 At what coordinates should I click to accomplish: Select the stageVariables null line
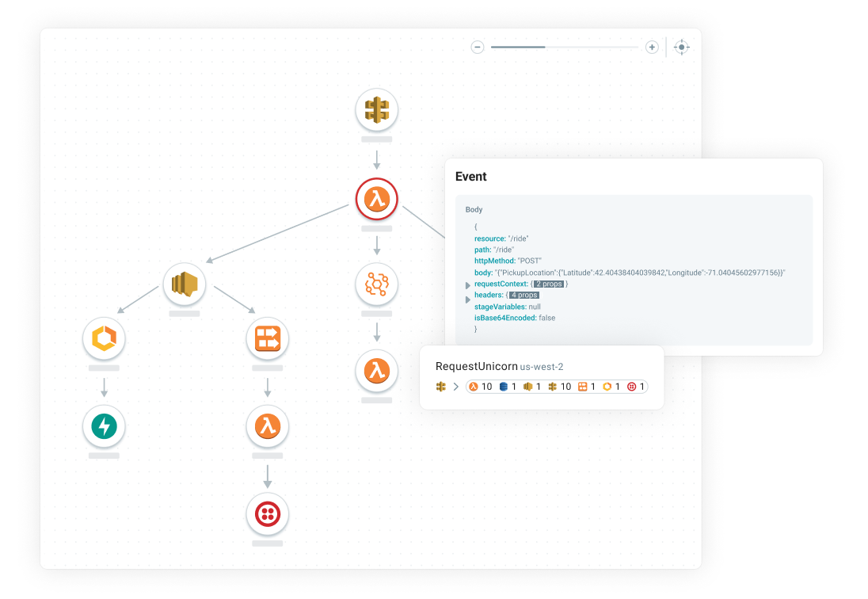(x=508, y=307)
